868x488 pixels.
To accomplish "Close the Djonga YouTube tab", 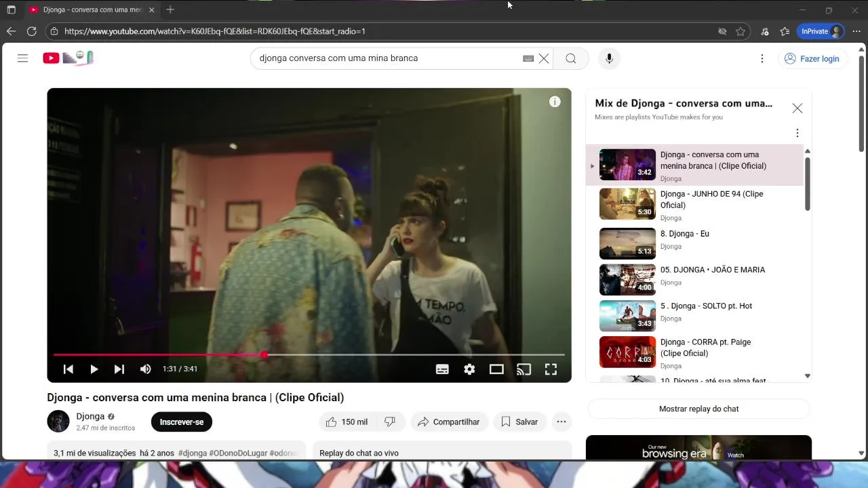I will tap(151, 10).
